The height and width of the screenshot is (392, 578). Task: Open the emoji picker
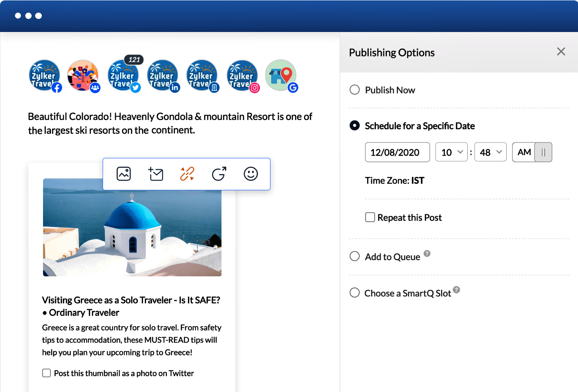(x=251, y=174)
